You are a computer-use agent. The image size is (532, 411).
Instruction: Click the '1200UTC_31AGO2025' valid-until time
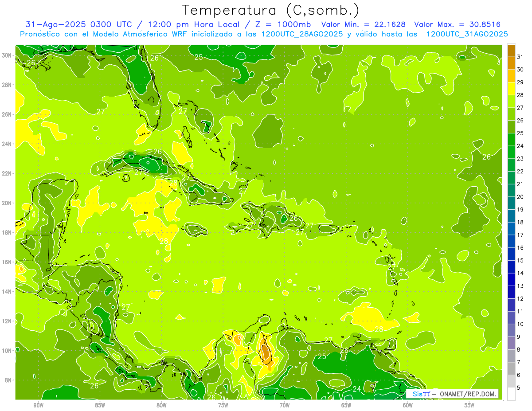pos(467,34)
